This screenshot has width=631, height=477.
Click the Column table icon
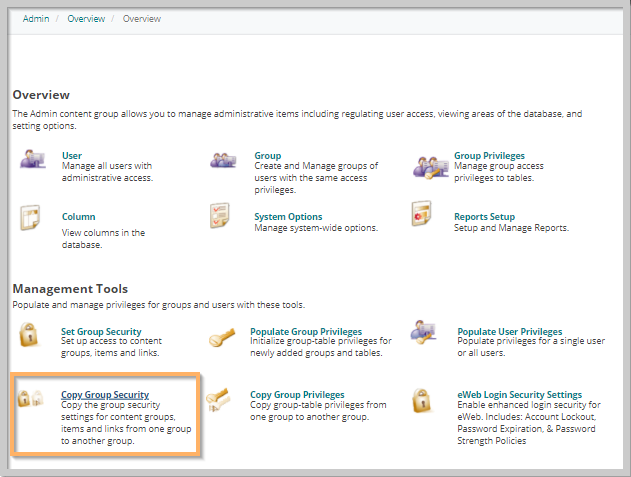tap(30, 217)
